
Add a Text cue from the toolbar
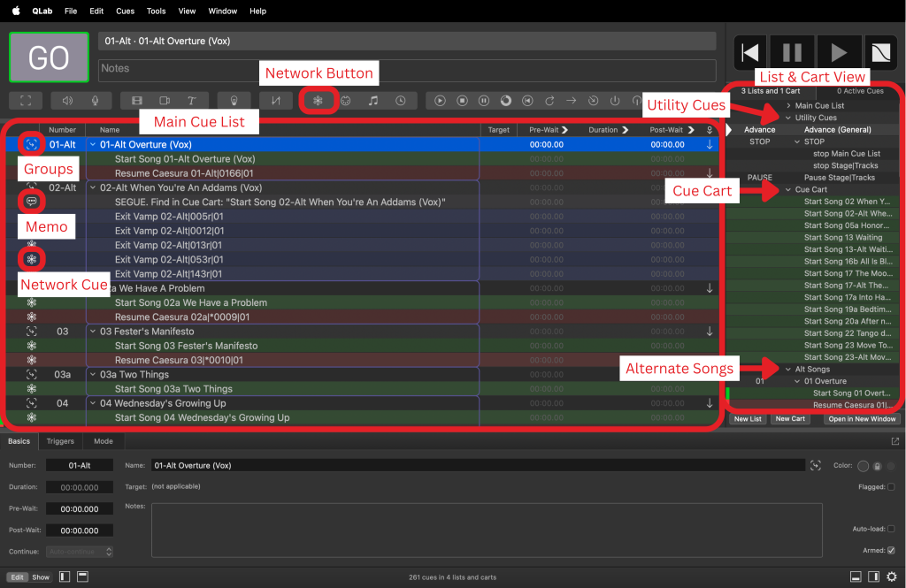[x=192, y=101]
